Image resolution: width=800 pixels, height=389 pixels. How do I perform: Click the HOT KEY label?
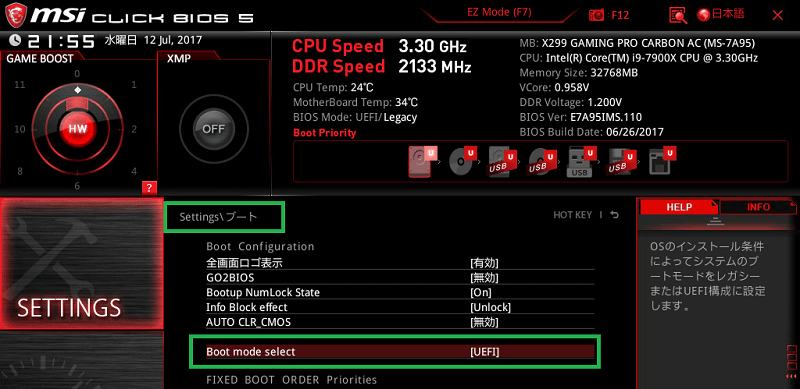coord(572,215)
